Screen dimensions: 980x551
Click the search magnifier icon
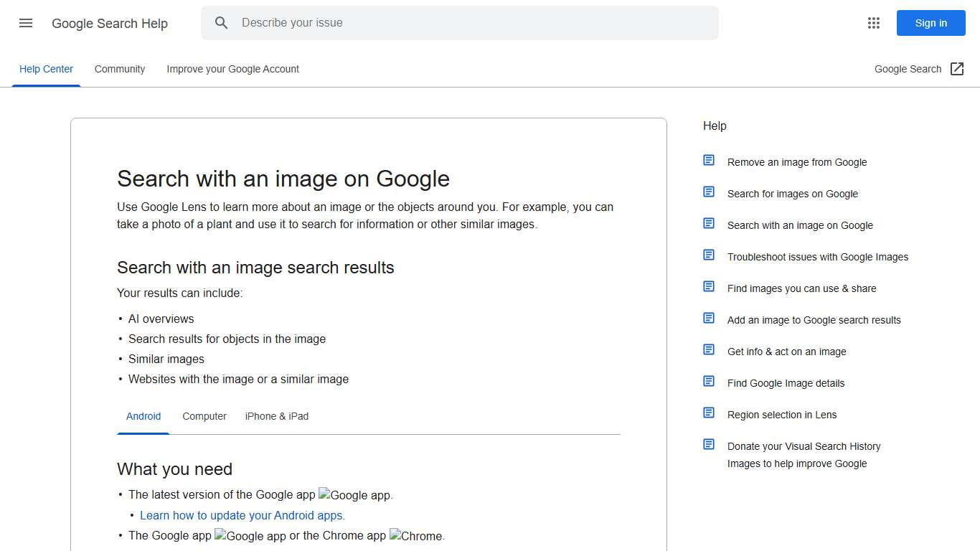(222, 22)
